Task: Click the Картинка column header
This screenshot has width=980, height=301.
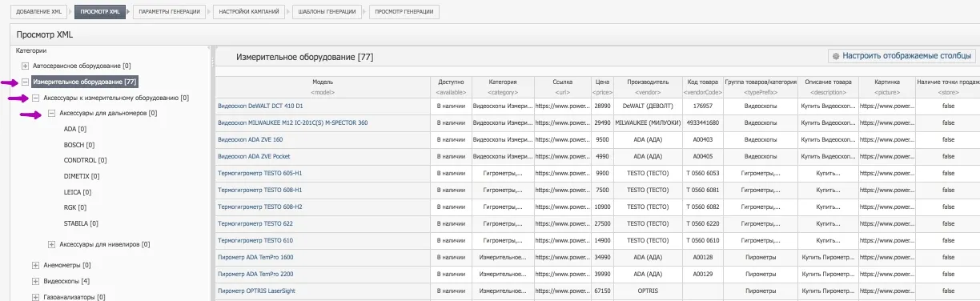Action: click(887, 86)
